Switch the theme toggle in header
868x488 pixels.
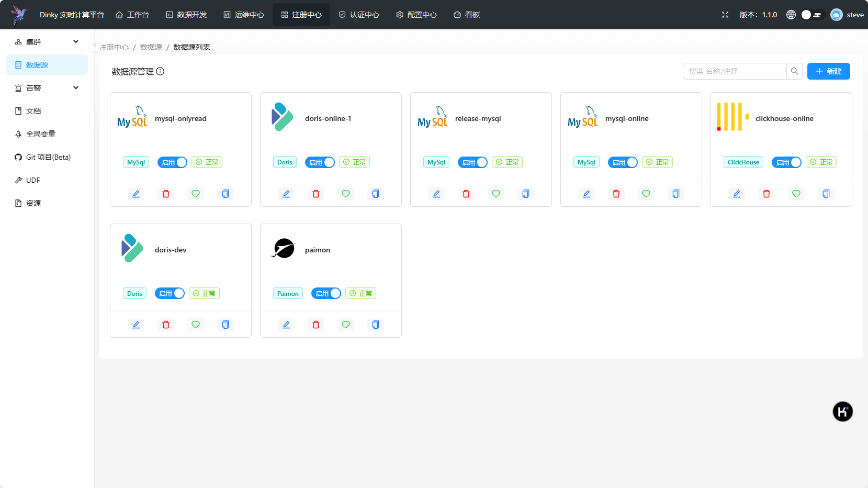point(813,15)
